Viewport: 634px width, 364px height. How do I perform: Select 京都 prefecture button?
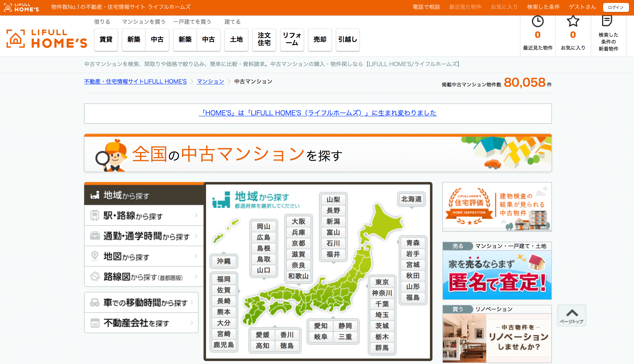coord(298,243)
